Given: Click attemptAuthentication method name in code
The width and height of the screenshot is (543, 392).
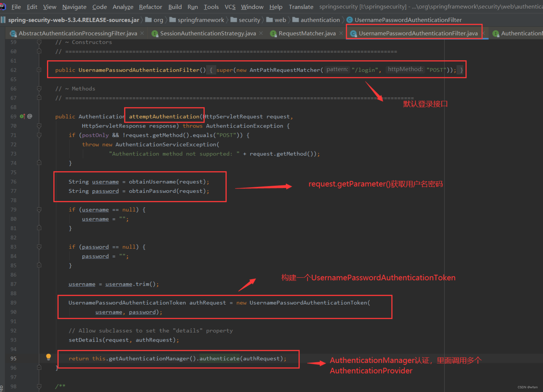Looking at the screenshot, I should (164, 116).
